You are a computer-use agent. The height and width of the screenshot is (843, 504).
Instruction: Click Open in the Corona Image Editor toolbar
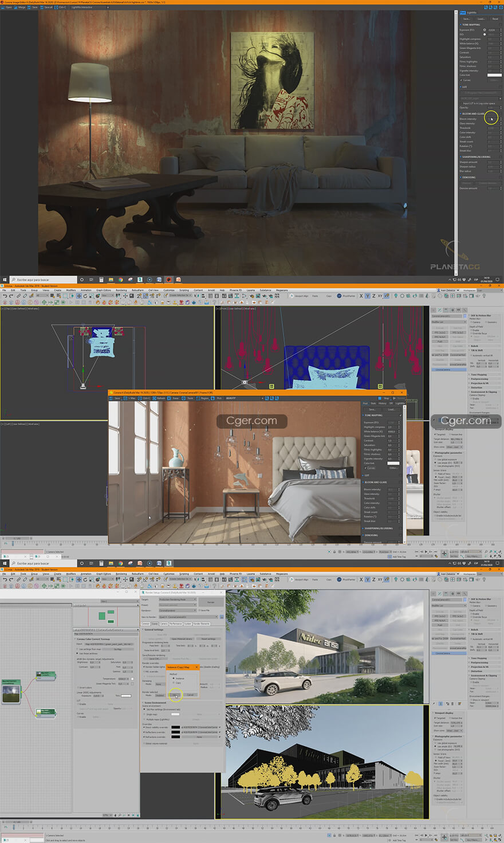7,7
